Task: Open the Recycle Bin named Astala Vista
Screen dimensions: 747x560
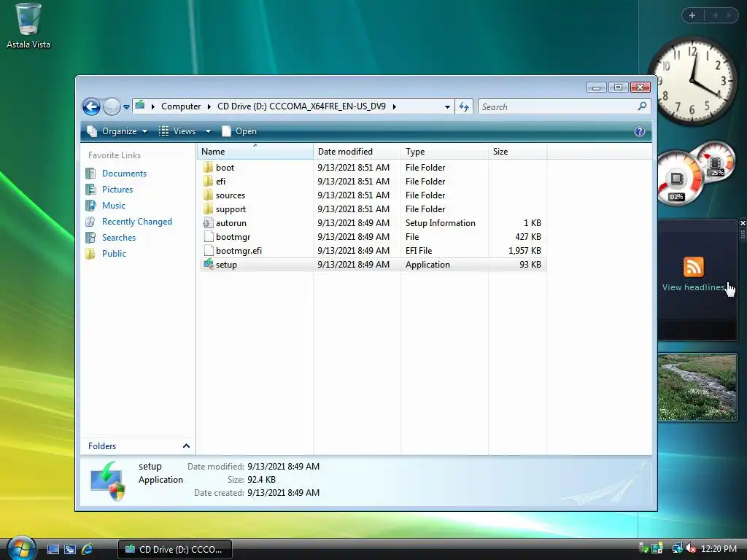Action: tap(28, 26)
